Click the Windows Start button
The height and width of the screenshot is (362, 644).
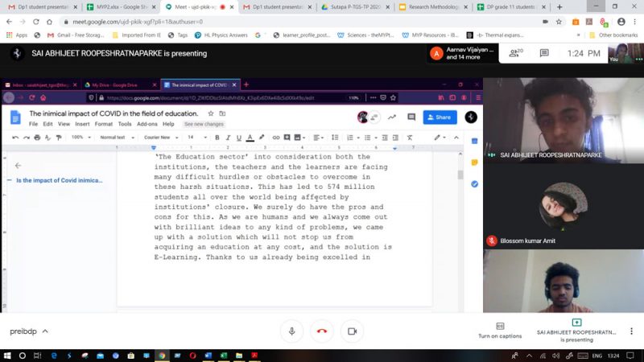click(x=8, y=355)
